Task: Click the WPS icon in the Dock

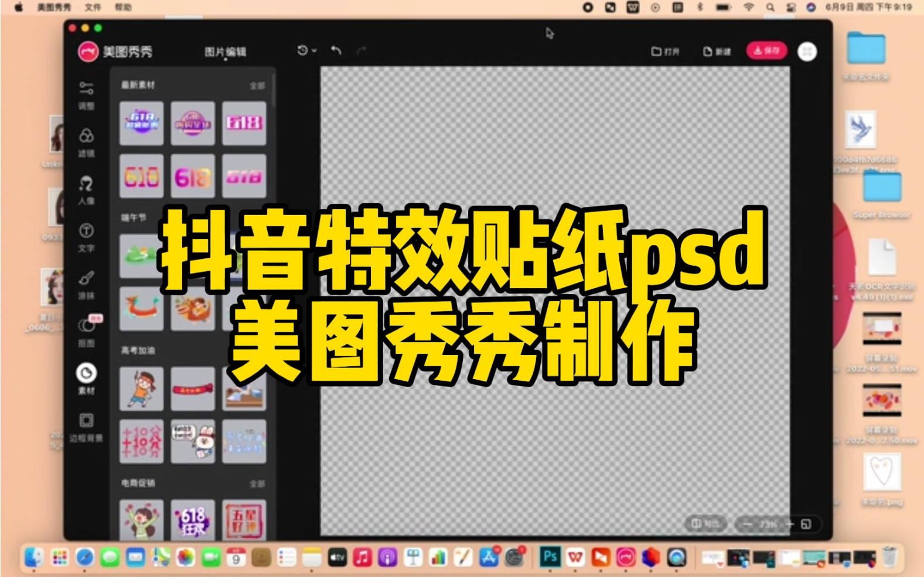Action: (x=575, y=556)
